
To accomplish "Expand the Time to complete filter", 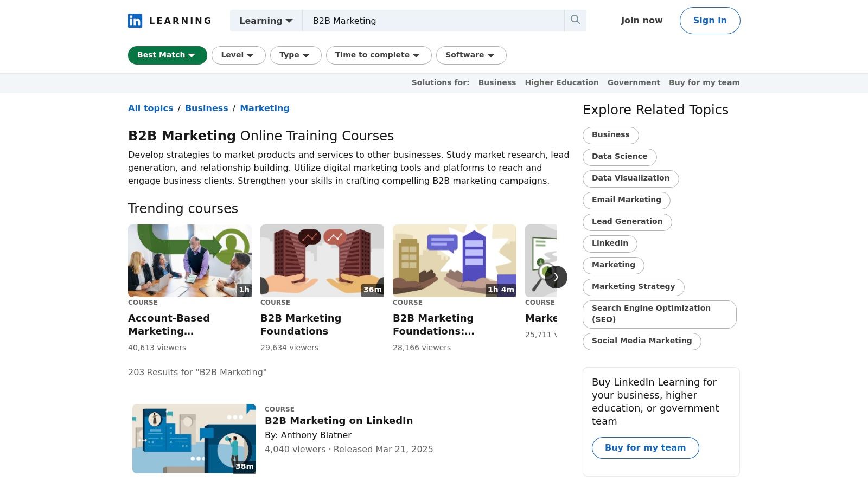I will pyautogui.click(x=379, y=55).
